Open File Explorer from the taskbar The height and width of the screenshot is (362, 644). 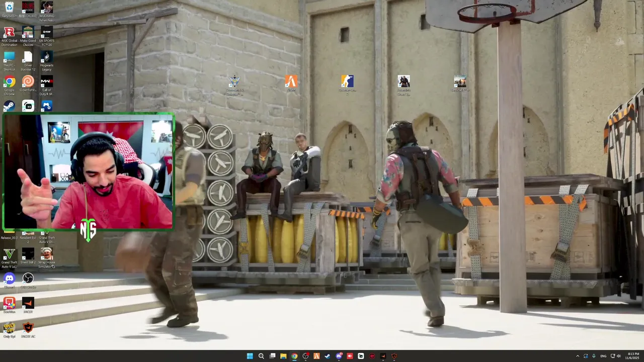pyautogui.click(x=283, y=356)
